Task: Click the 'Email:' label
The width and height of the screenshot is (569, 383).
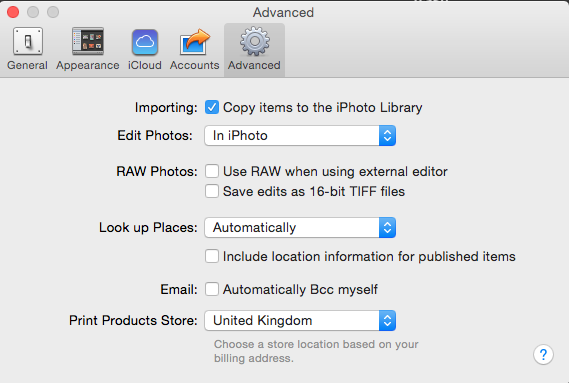Action: coord(179,289)
